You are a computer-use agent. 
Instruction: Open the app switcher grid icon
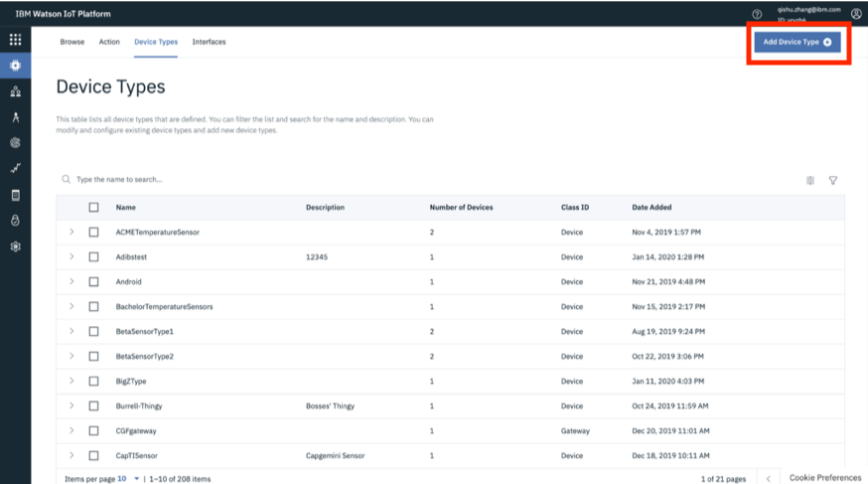16,40
